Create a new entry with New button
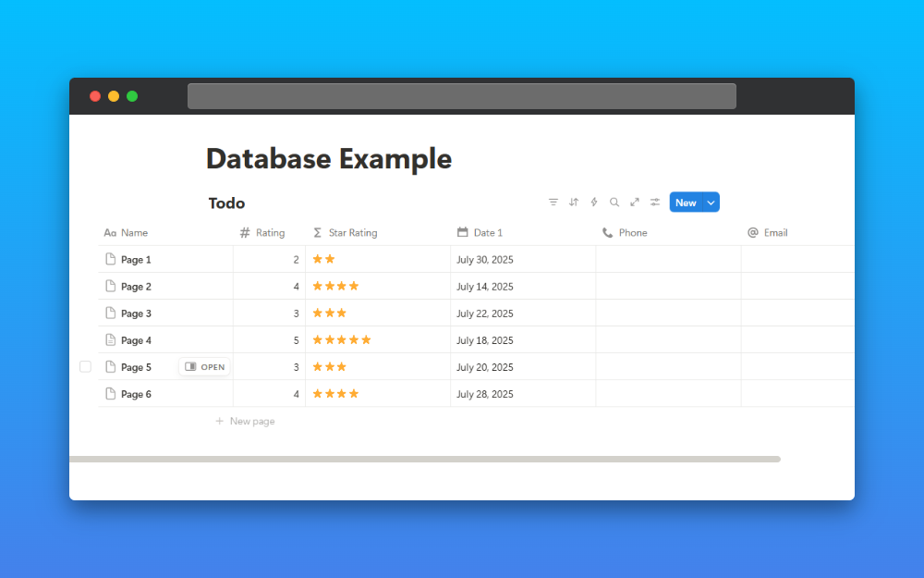924x578 pixels. (x=686, y=203)
